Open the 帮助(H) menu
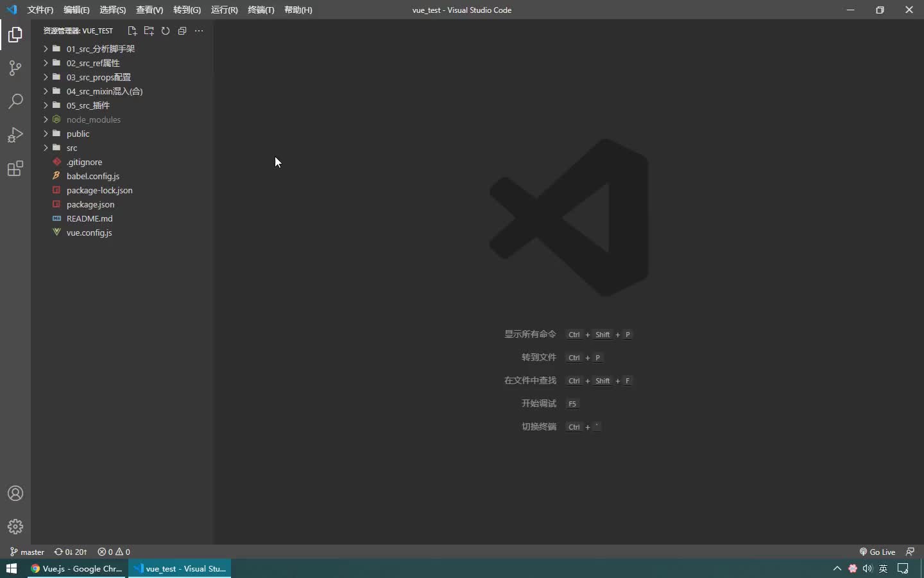Screen dimensions: 924x578 pyautogui.click(x=298, y=10)
